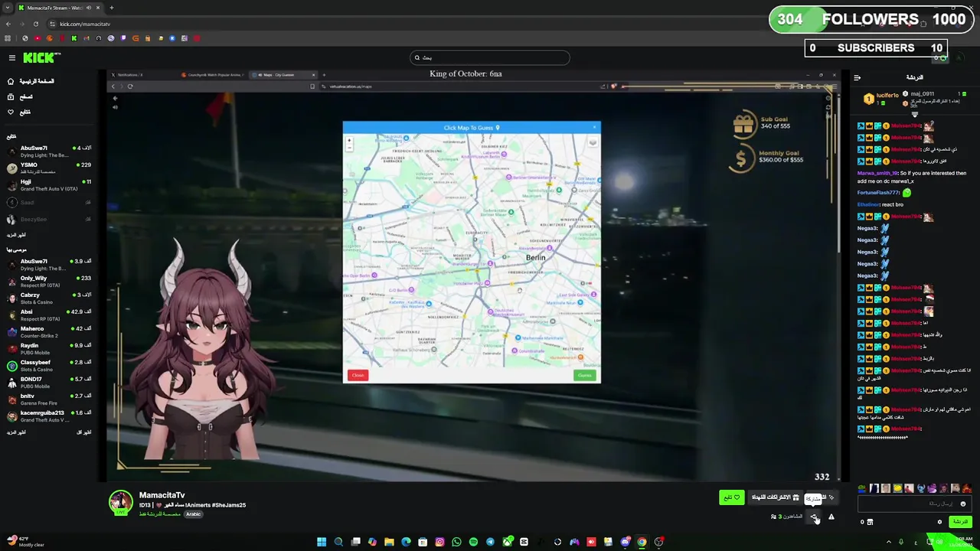Close the Click Map To Guess dialog

point(594,127)
